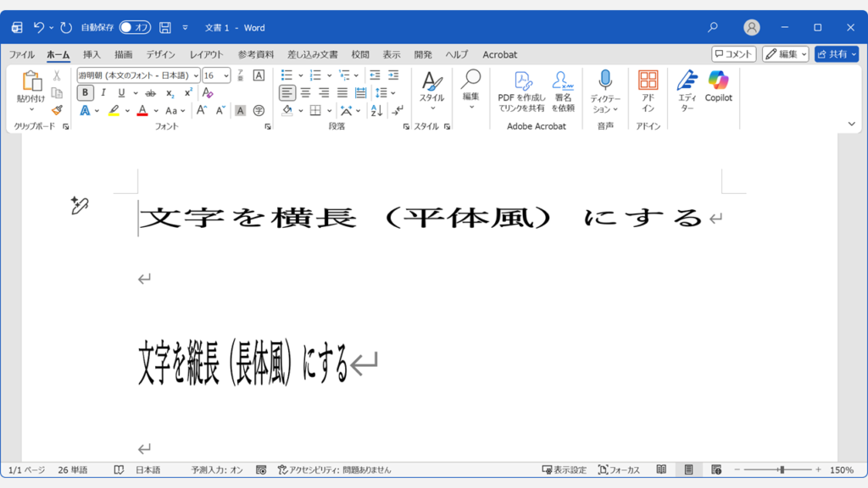Click the コメント button
Screen dimensions: 868x488
[732, 53]
